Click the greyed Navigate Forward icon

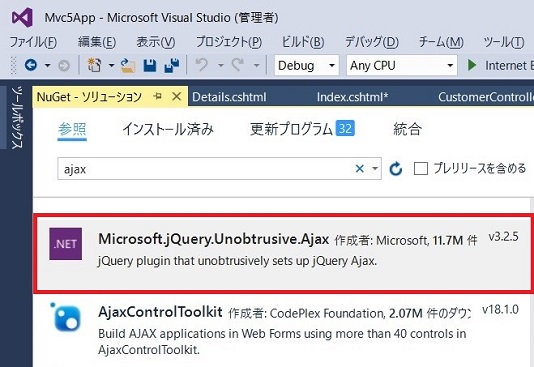tap(64, 65)
